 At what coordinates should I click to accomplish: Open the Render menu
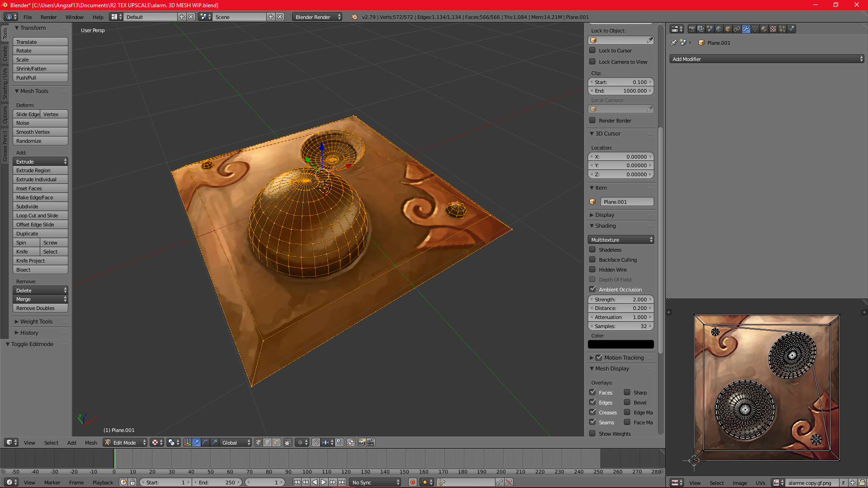click(48, 17)
